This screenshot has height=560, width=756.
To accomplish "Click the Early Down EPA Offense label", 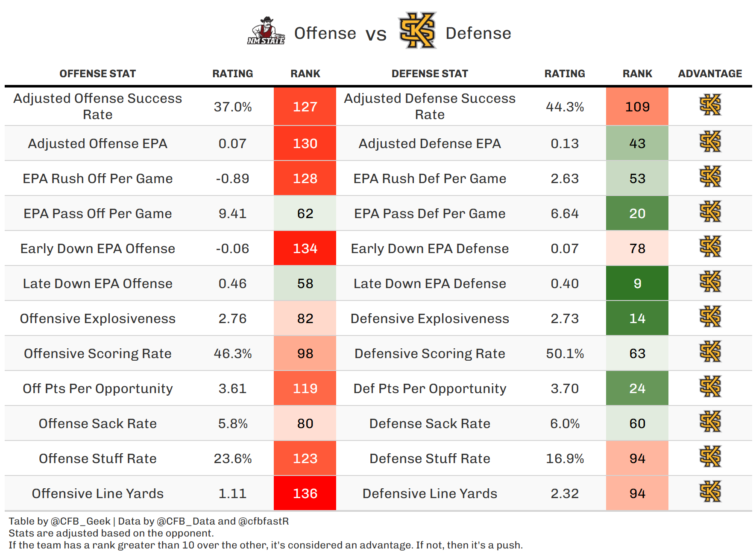I will click(98, 248).
